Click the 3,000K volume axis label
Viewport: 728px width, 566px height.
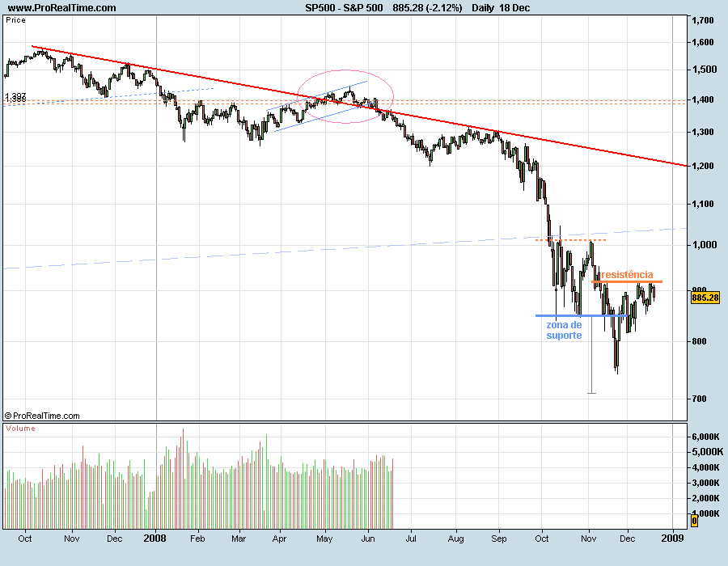pyautogui.click(x=705, y=483)
